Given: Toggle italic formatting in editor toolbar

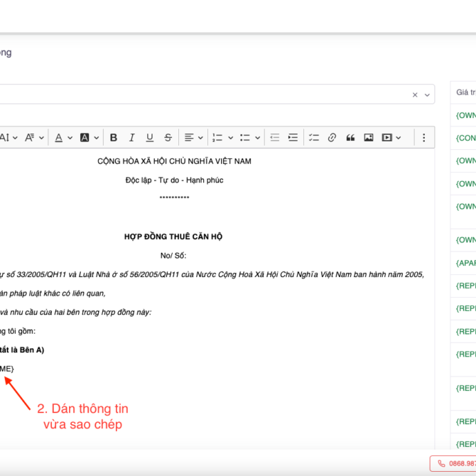Looking at the screenshot, I should click(x=131, y=138).
